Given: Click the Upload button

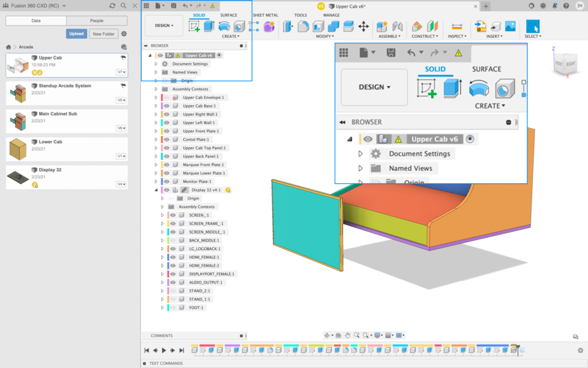Looking at the screenshot, I should [x=76, y=34].
